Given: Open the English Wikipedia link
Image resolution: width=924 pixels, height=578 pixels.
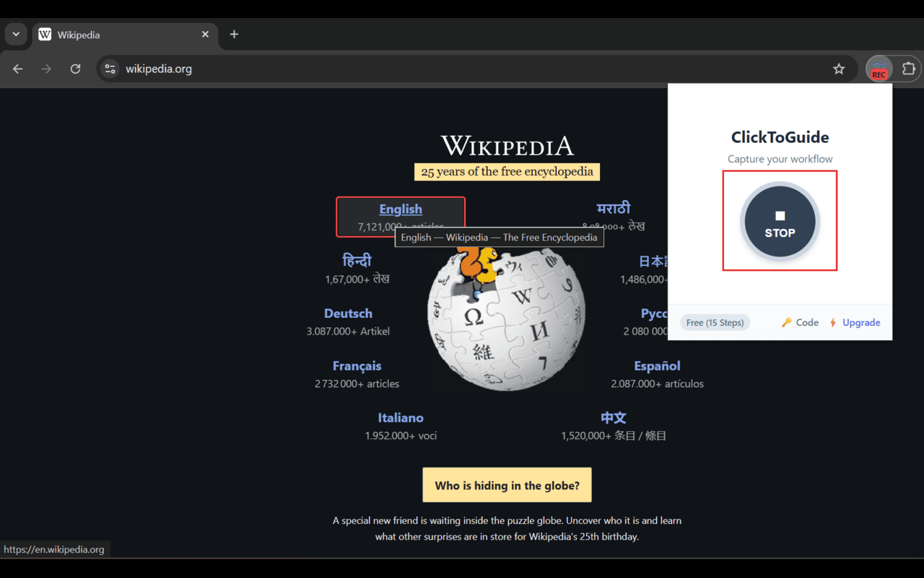Looking at the screenshot, I should coord(401,209).
